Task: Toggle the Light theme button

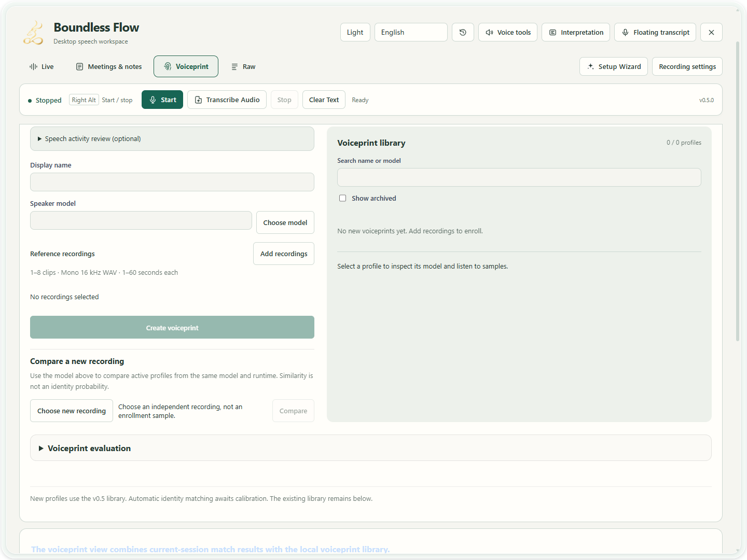Action: (355, 32)
